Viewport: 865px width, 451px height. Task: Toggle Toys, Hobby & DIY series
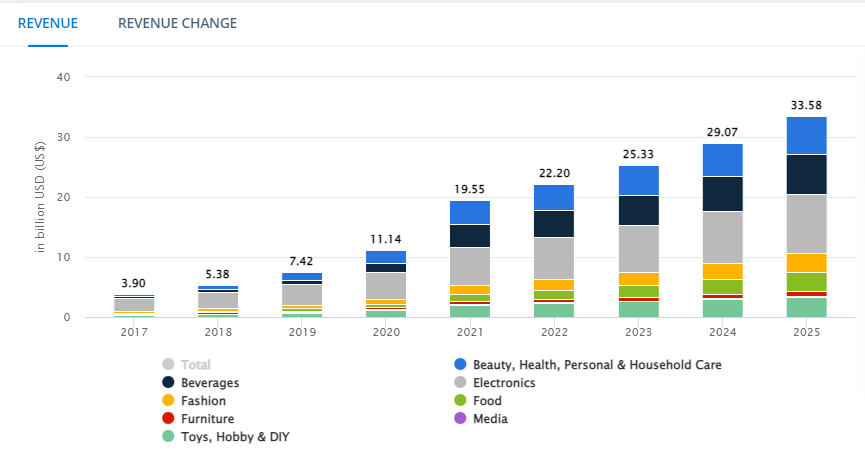pos(226,437)
